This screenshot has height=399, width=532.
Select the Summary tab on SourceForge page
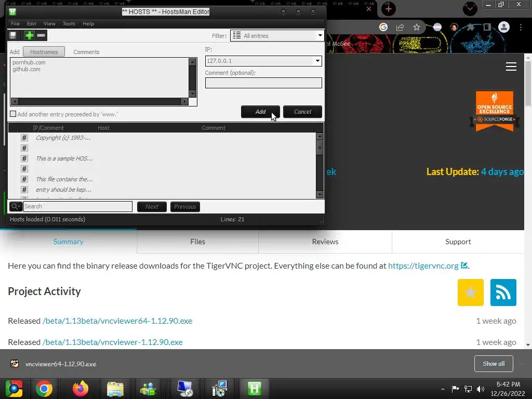click(x=68, y=242)
